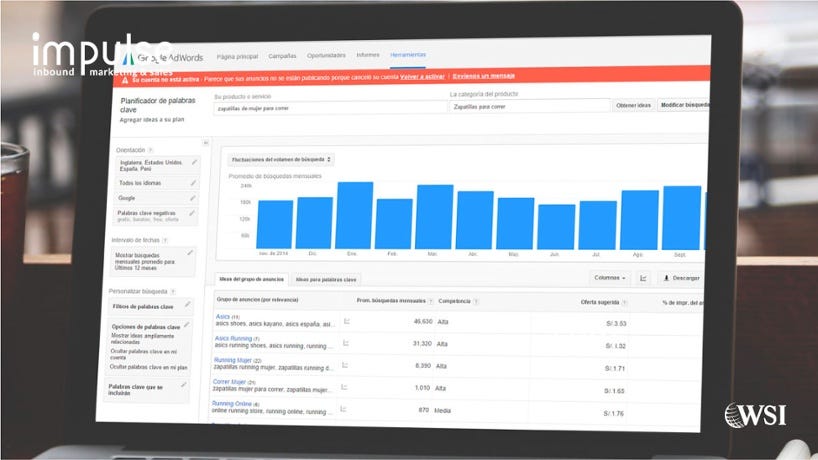This screenshot has height=460, width=818.
Task: Click the '46,630' searches value
Action: click(x=423, y=322)
